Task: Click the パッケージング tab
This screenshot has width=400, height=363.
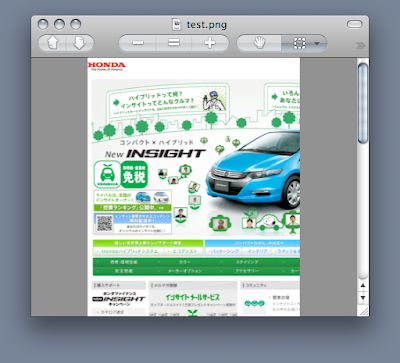Action: point(223,251)
